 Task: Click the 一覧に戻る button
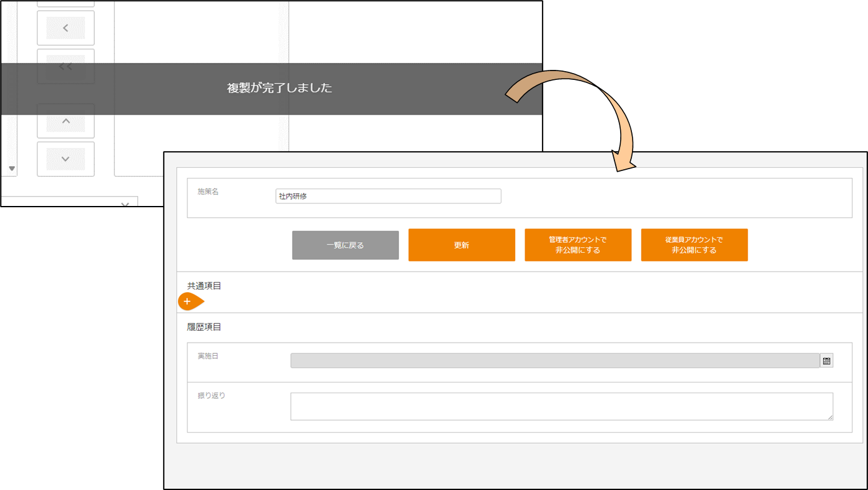pyautogui.click(x=345, y=245)
